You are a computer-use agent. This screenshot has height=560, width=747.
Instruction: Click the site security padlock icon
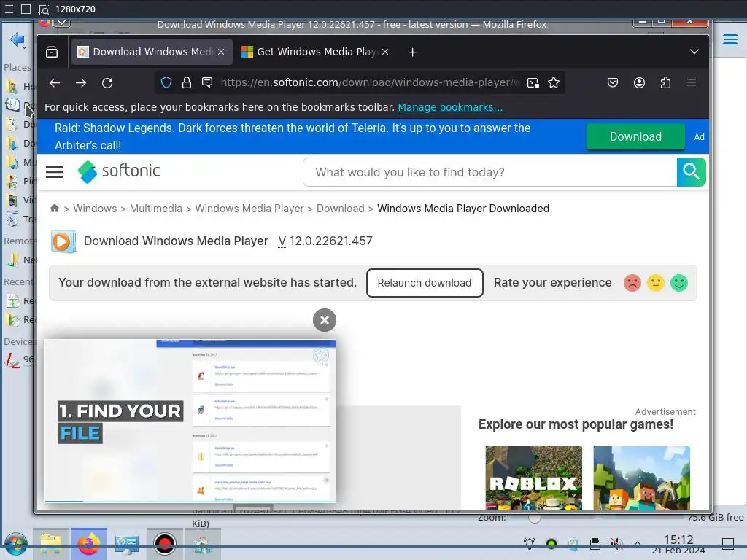[187, 83]
